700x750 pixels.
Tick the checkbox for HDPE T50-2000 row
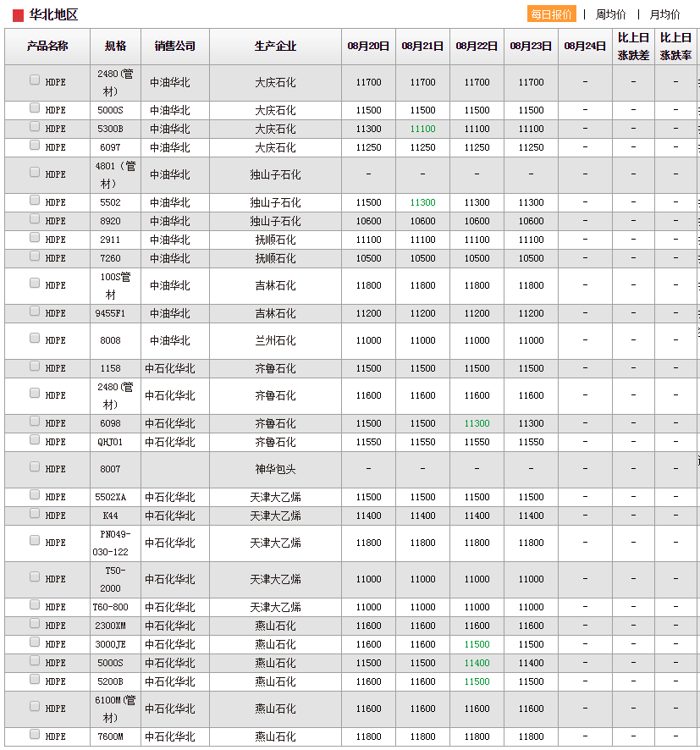[x=35, y=576]
